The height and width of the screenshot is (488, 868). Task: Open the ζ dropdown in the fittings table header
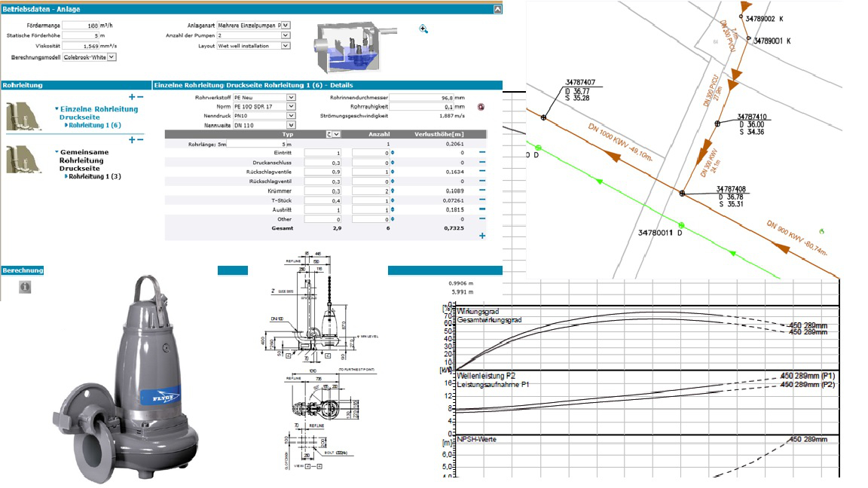point(336,134)
